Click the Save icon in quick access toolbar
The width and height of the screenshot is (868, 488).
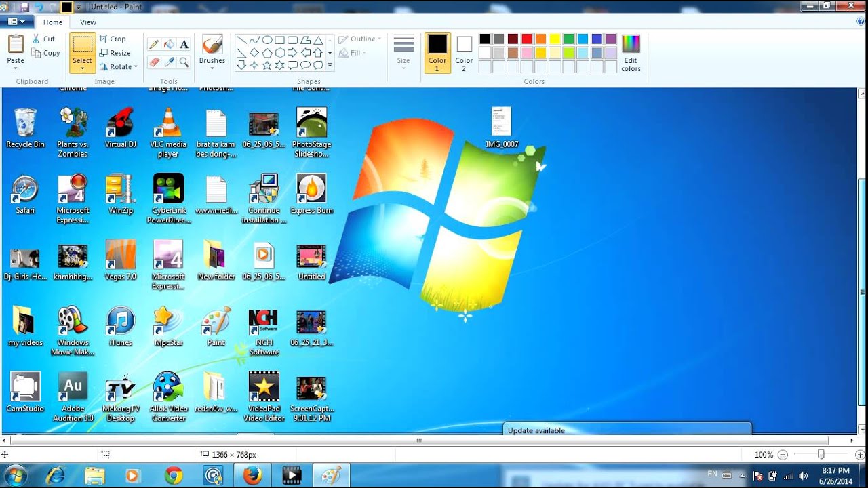25,7
